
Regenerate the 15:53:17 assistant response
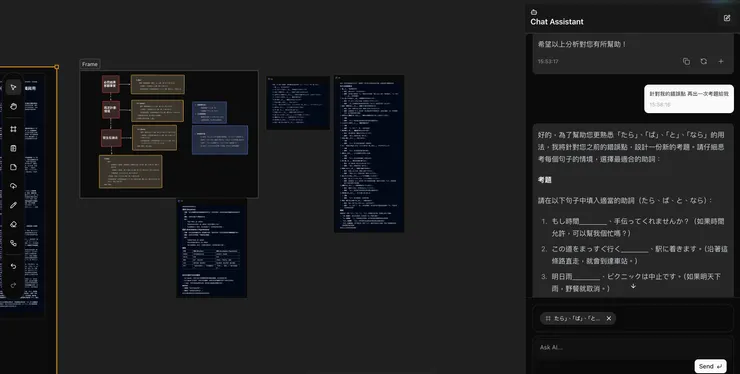(704, 61)
